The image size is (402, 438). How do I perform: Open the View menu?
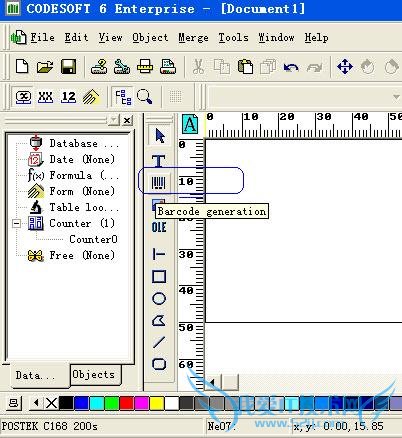tap(110, 37)
